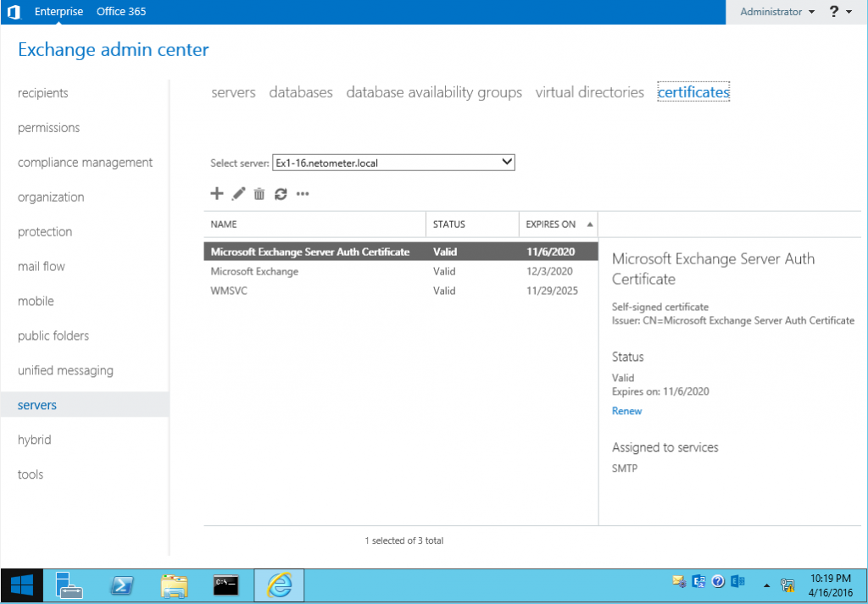Launch PowerShell from the taskbar
This screenshot has width=868, height=604.
pyautogui.click(x=121, y=585)
